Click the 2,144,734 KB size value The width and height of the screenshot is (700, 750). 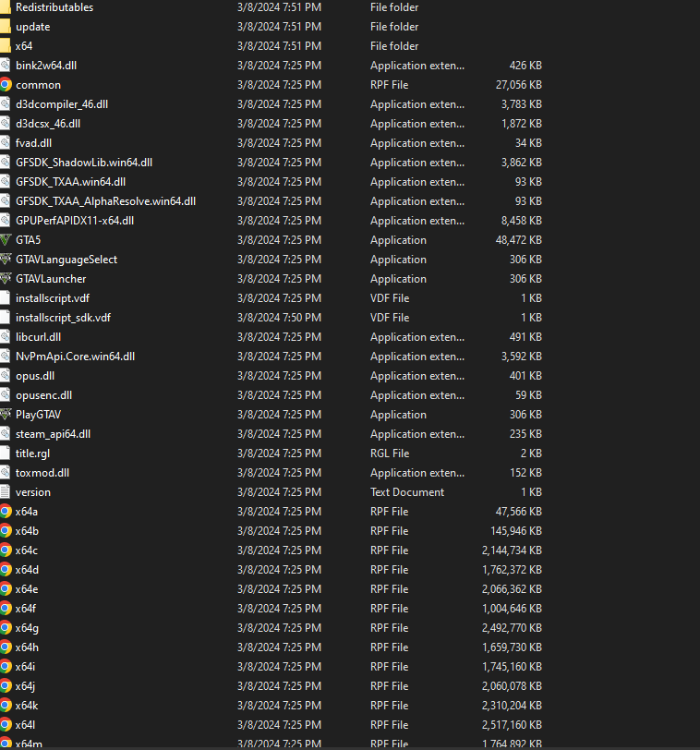pyautogui.click(x=513, y=550)
